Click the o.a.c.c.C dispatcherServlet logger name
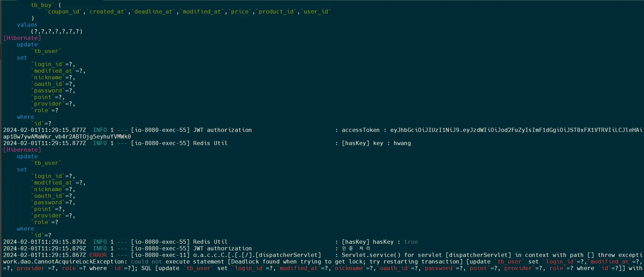 [257, 255]
